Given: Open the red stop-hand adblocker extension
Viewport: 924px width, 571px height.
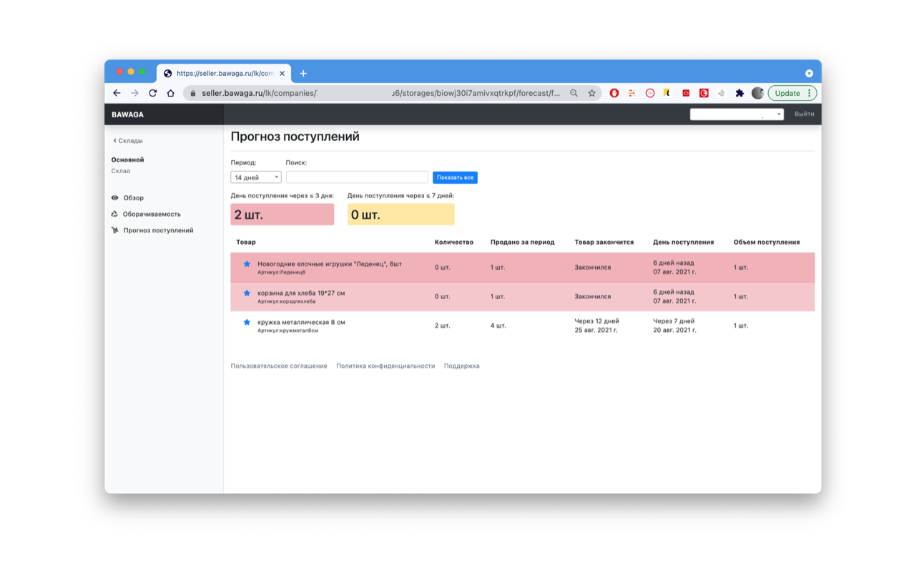Looking at the screenshot, I should click(x=614, y=93).
